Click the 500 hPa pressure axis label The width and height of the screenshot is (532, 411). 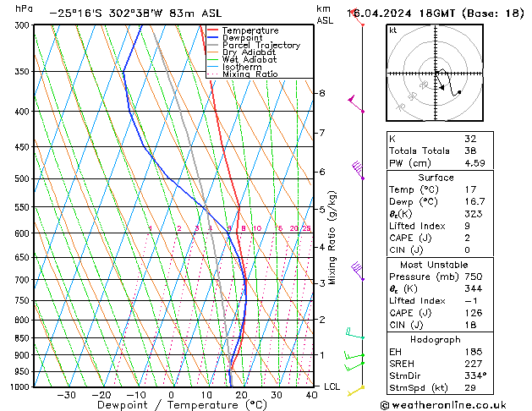point(22,178)
